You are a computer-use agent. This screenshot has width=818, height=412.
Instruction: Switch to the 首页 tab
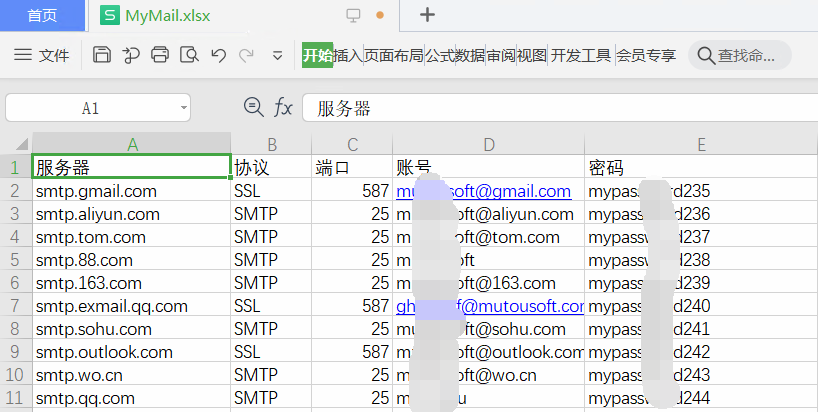pyautogui.click(x=42, y=16)
